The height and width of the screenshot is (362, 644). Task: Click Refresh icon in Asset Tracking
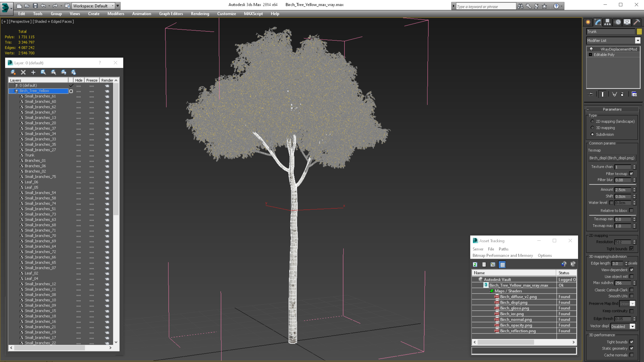(x=475, y=265)
